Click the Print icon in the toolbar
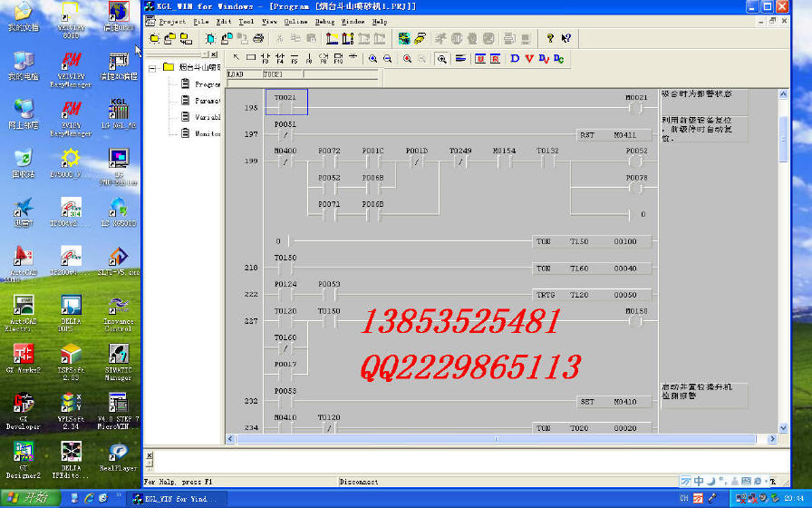Viewport: 812px width, 508px height. [258, 38]
